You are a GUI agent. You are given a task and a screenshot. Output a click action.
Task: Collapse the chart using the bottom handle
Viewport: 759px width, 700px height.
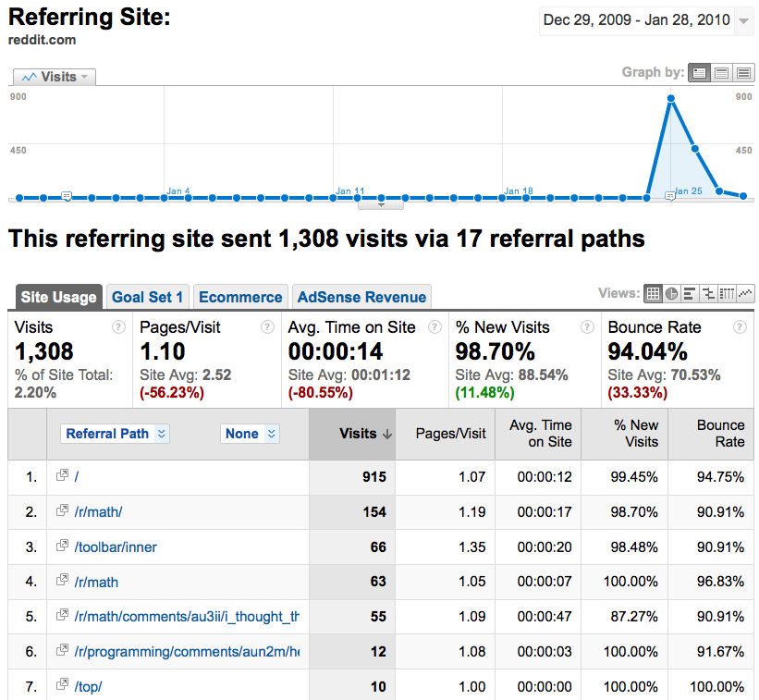[x=381, y=205]
